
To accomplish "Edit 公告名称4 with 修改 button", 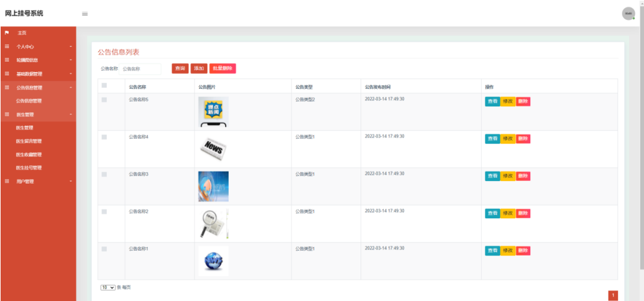I will tap(508, 139).
